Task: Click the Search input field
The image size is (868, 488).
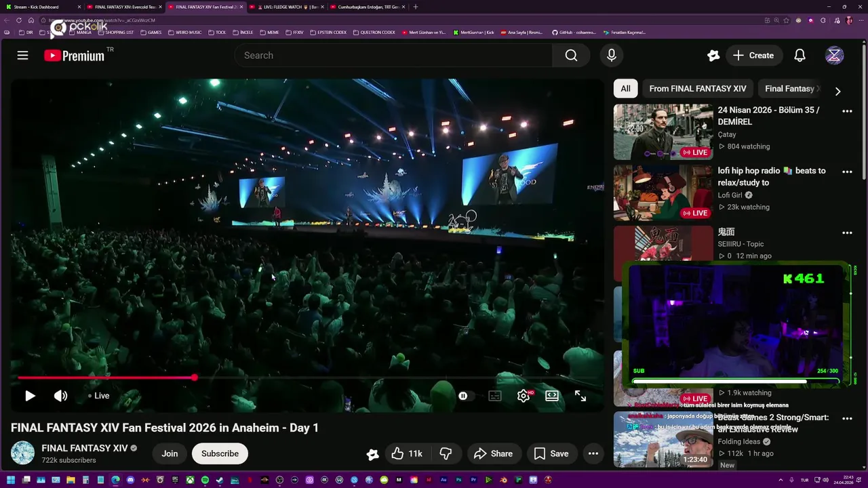Action: (x=393, y=56)
